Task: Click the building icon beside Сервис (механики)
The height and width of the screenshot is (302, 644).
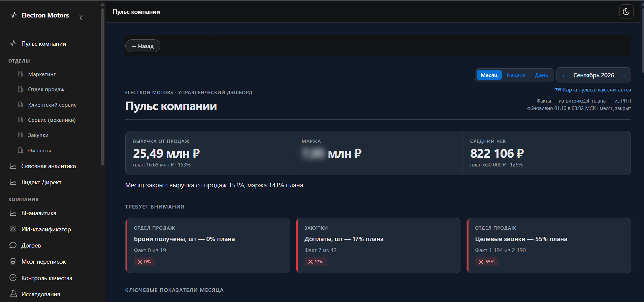Action: (x=21, y=120)
